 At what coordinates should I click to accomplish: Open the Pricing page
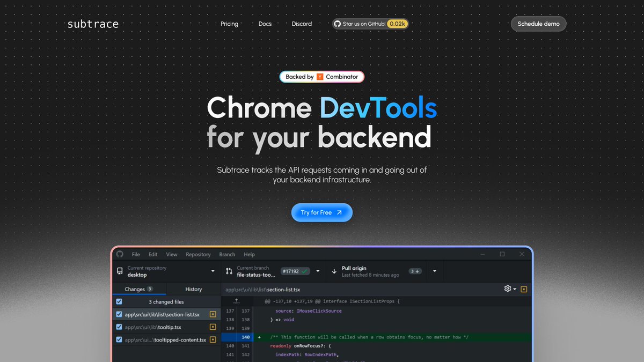click(229, 24)
